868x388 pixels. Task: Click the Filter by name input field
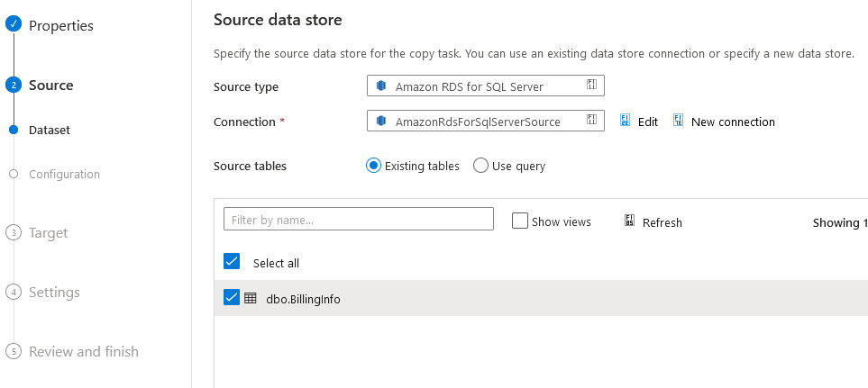pyautogui.click(x=359, y=219)
